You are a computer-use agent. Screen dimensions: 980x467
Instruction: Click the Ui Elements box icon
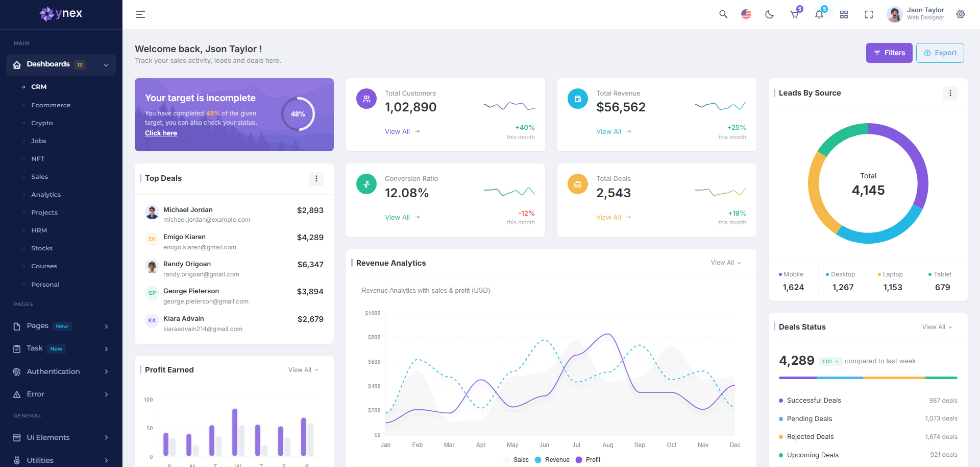point(17,438)
